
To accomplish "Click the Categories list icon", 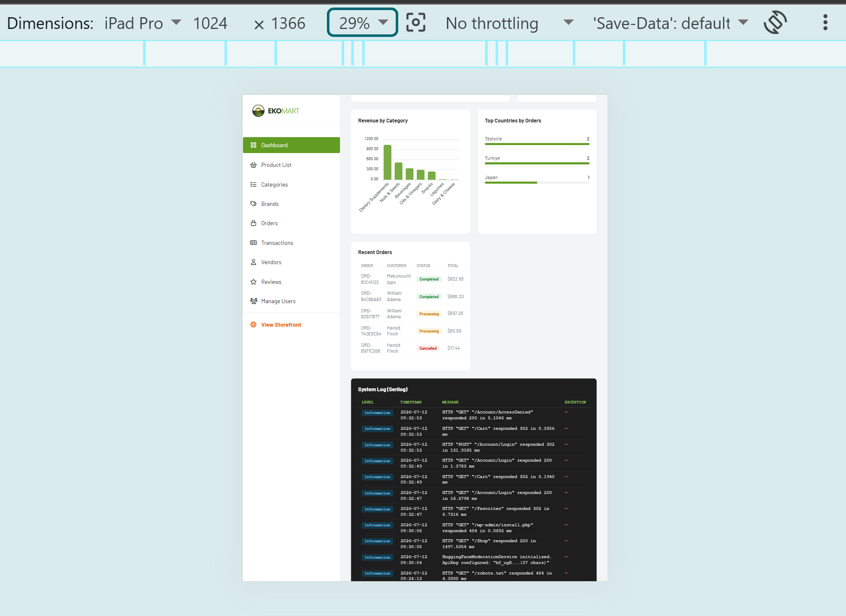I will click(x=253, y=185).
